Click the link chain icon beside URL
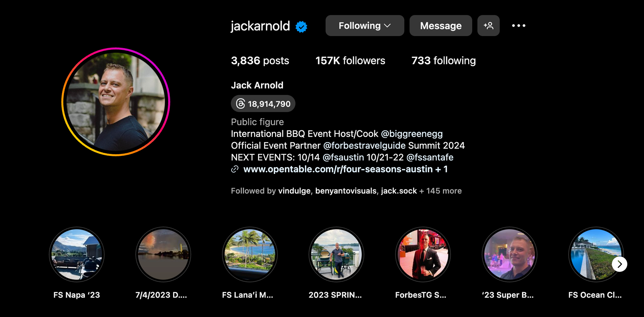 [x=235, y=169]
